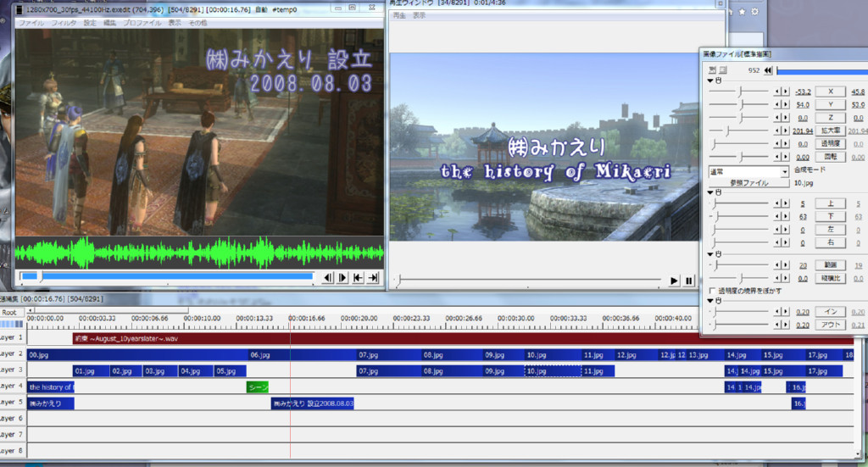Click the 拡大率 button
The width and height of the screenshot is (868, 467).
click(x=831, y=131)
